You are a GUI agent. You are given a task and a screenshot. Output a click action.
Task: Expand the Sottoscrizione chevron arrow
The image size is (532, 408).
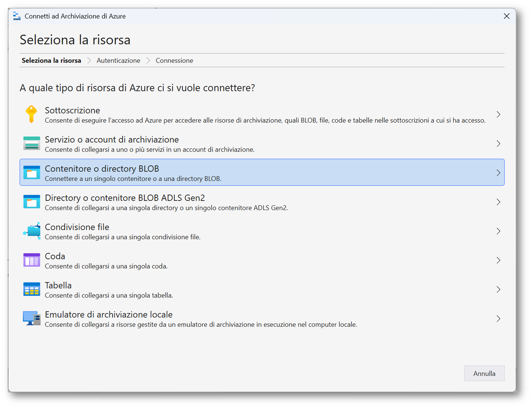click(498, 115)
